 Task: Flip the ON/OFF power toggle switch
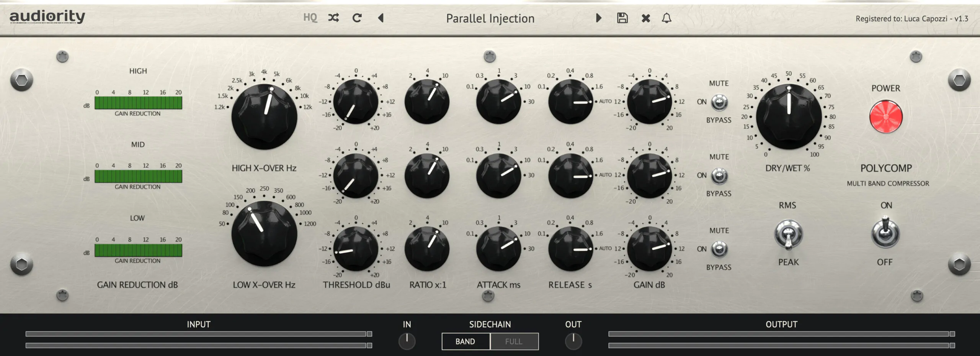pos(885,233)
